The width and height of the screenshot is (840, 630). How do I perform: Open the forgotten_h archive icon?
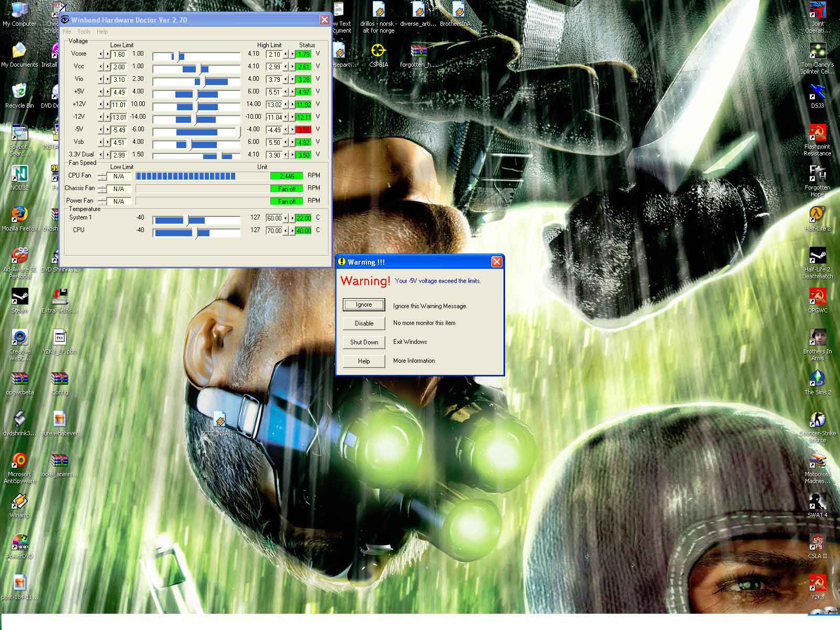[x=418, y=55]
